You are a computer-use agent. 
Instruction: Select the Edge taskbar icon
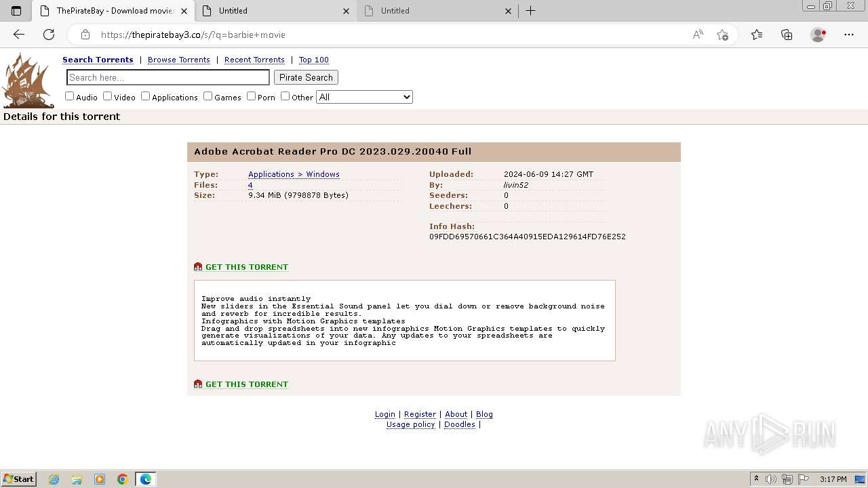pyautogui.click(x=146, y=479)
